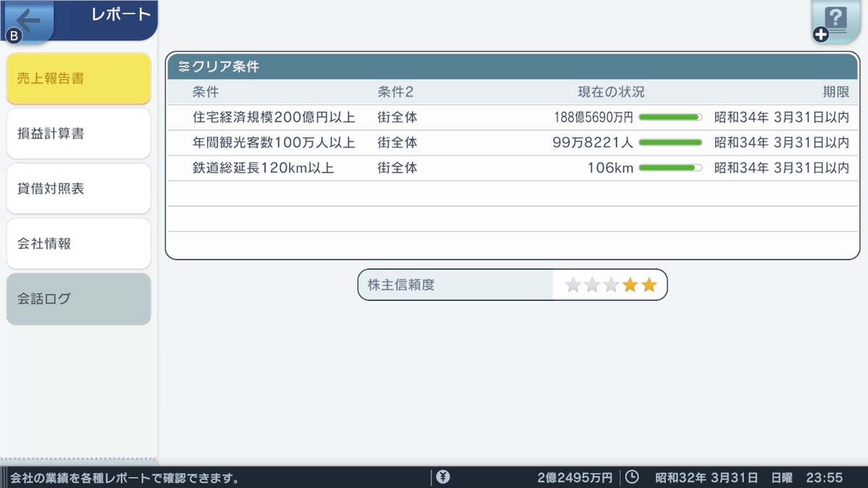Open the 売上報告書 tab

pyautogui.click(x=79, y=79)
